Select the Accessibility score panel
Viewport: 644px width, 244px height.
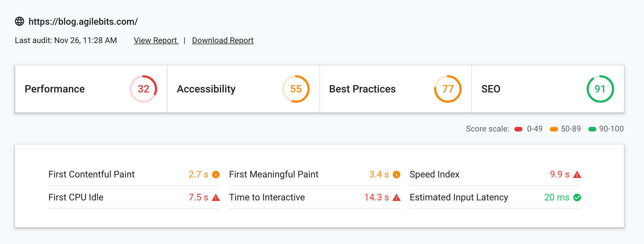tap(243, 89)
